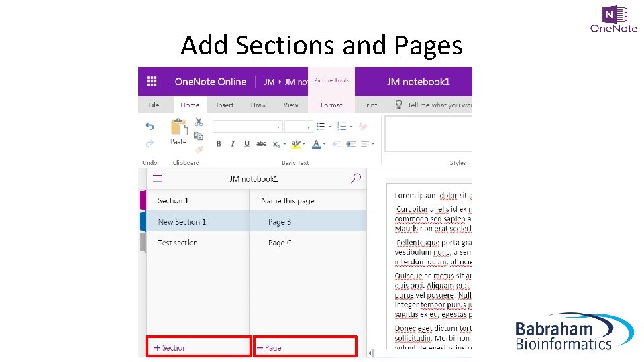
Task: Apply subscript formatting
Action: point(276,144)
